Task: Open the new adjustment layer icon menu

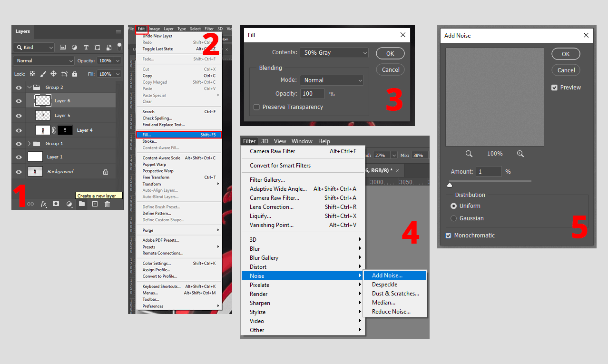Action: 69,204
